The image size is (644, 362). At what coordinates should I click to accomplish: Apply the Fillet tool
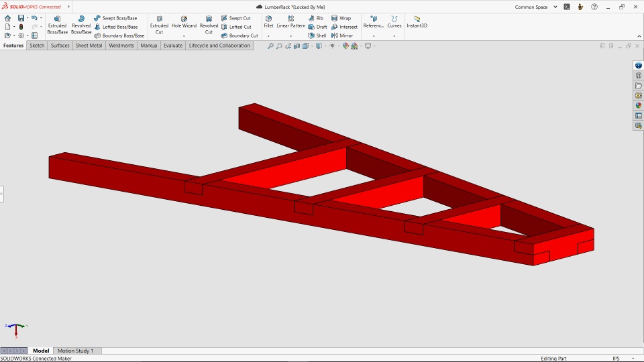(x=268, y=22)
